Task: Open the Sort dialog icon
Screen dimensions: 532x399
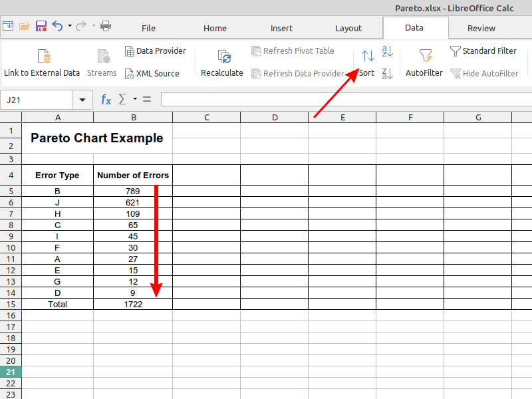Action: pos(368,56)
